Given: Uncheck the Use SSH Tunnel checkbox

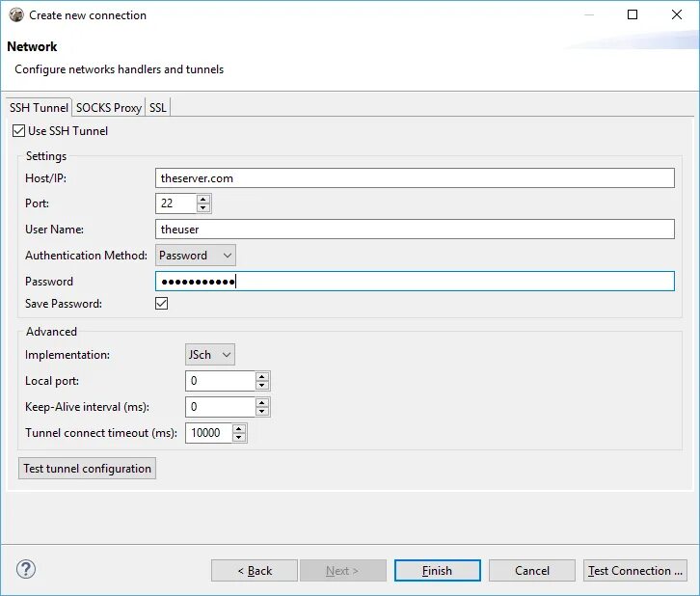Looking at the screenshot, I should click(18, 131).
